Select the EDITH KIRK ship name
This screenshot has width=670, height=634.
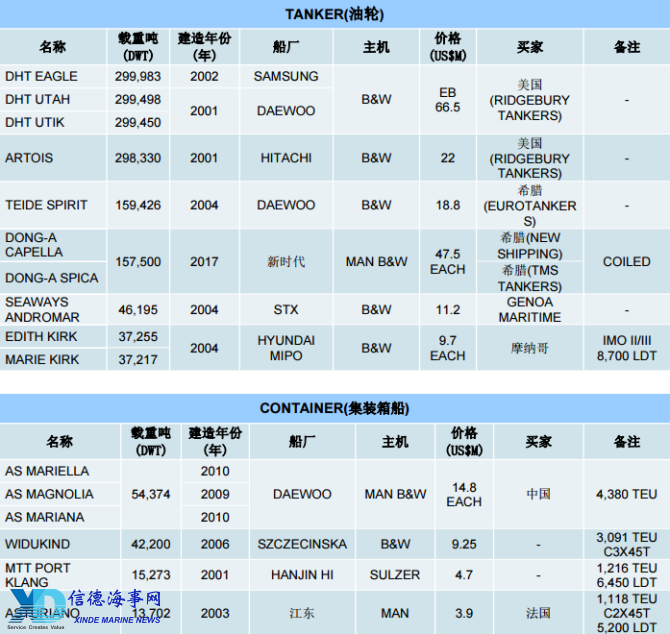tap(41, 337)
